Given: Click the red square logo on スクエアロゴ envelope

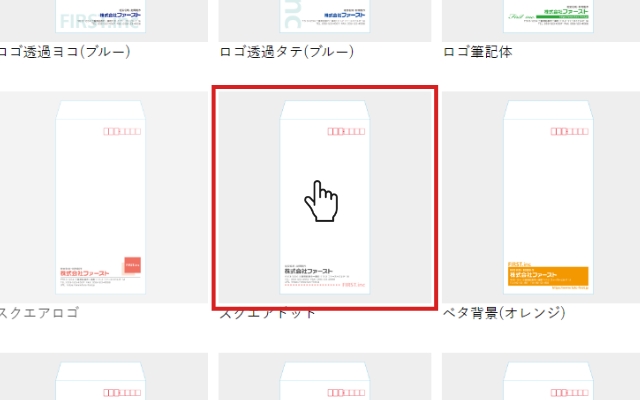Looking at the screenshot, I should (133, 267).
